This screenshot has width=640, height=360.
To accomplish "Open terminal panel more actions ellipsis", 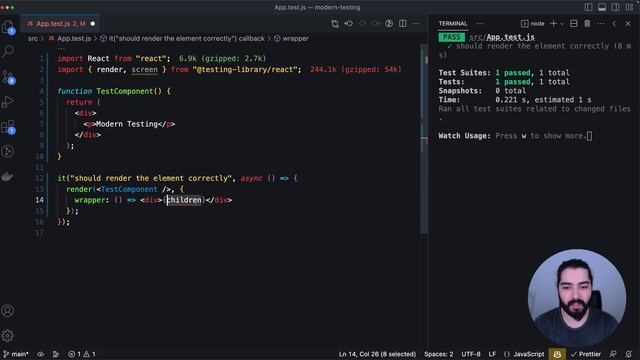I will point(601,24).
